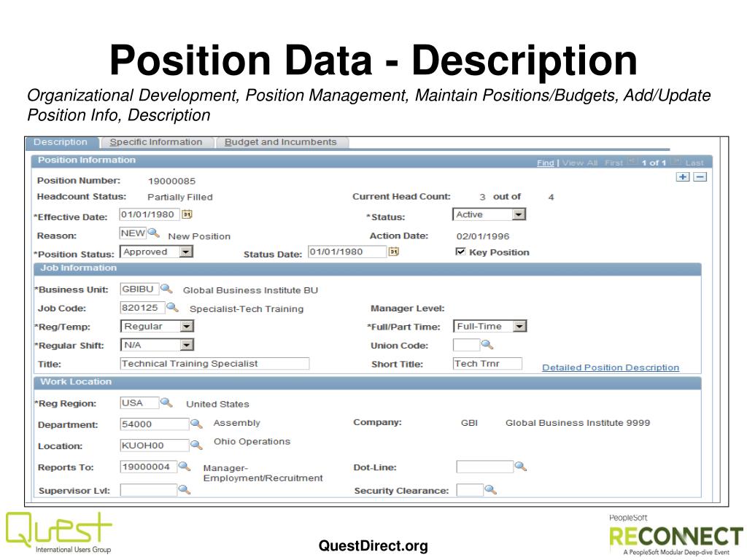Click the Partially Filled headcount status text
747x560 pixels.
(180, 197)
